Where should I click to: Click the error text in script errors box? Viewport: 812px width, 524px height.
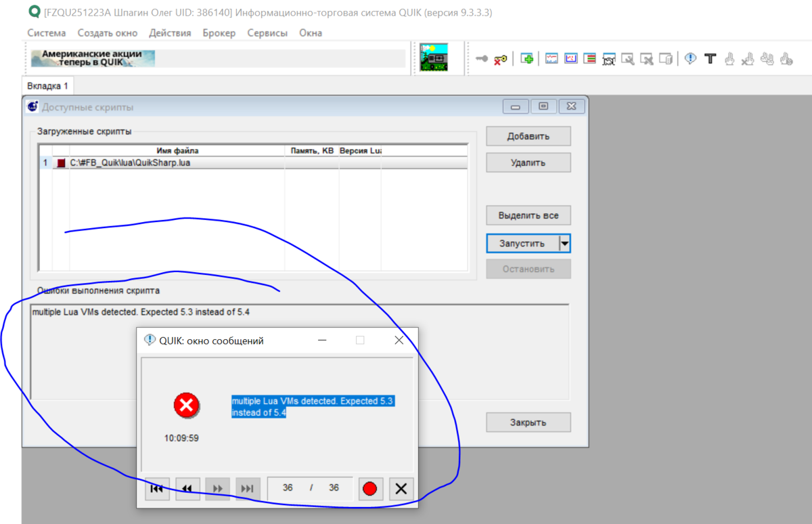pyautogui.click(x=141, y=313)
